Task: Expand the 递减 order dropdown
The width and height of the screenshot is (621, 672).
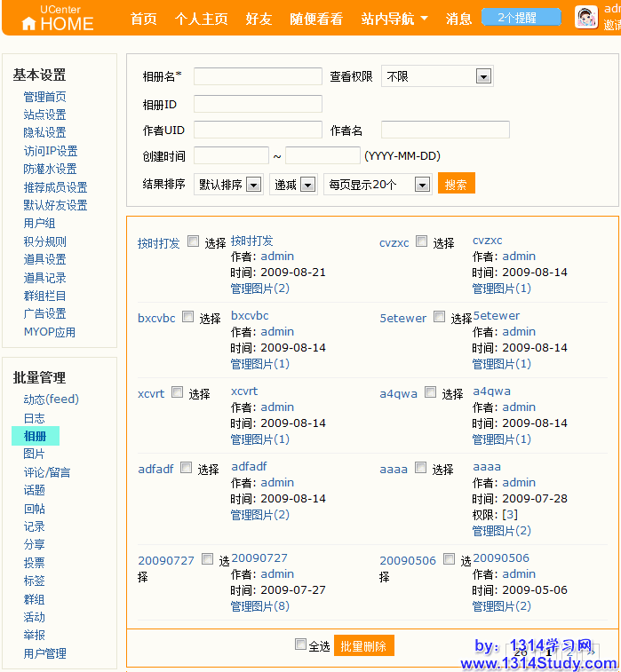Action: point(294,185)
